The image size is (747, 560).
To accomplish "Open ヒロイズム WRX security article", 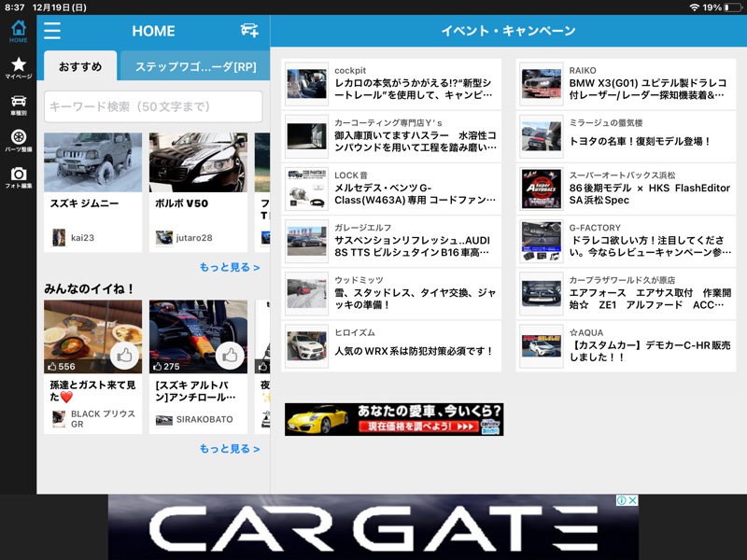I will (391, 345).
